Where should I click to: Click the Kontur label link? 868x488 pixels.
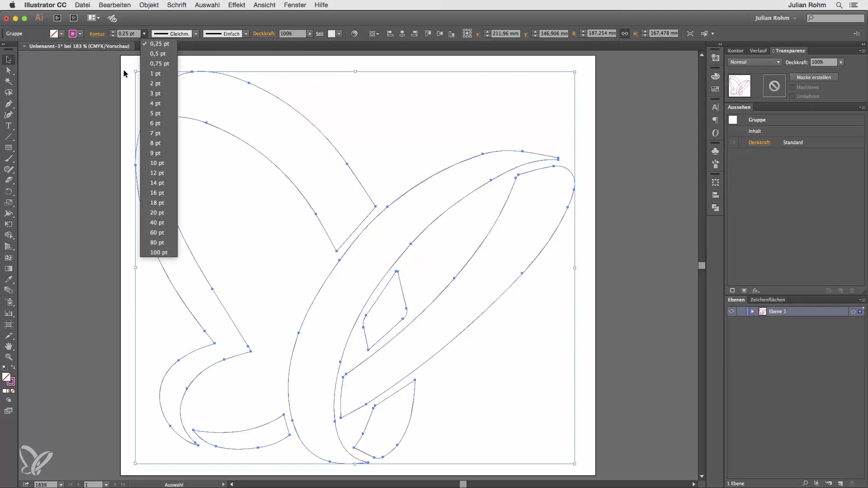[98, 34]
